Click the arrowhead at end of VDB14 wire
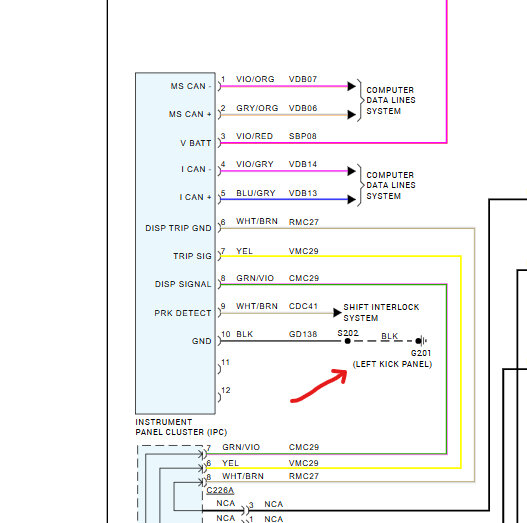Image resolution: width=527 pixels, height=523 pixels. point(351,171)
